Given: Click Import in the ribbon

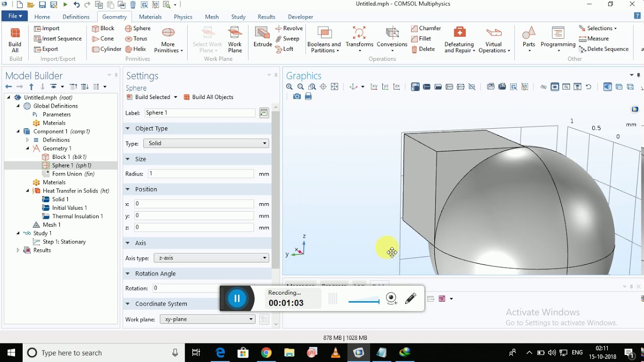Looking at the screenshot, I should pyautogui.click(x=47, y=29).
